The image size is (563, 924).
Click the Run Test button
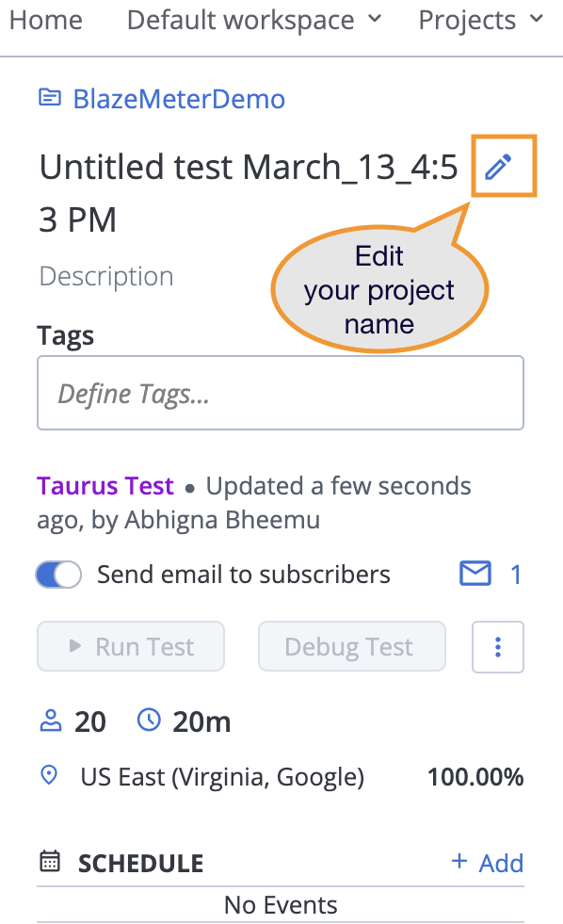click(130, 647)
